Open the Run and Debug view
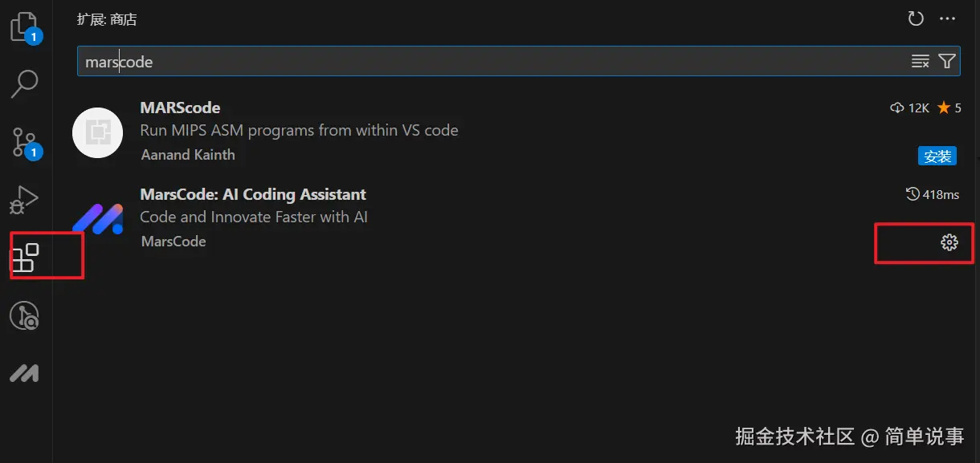This screenshot has width=980, height=463. coord(24,199)
